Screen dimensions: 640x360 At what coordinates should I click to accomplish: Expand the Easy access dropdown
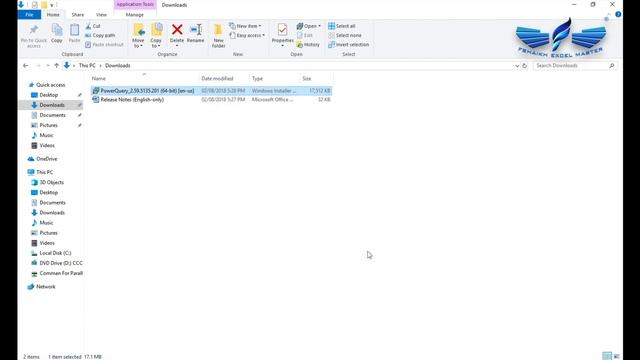[247, 36]
